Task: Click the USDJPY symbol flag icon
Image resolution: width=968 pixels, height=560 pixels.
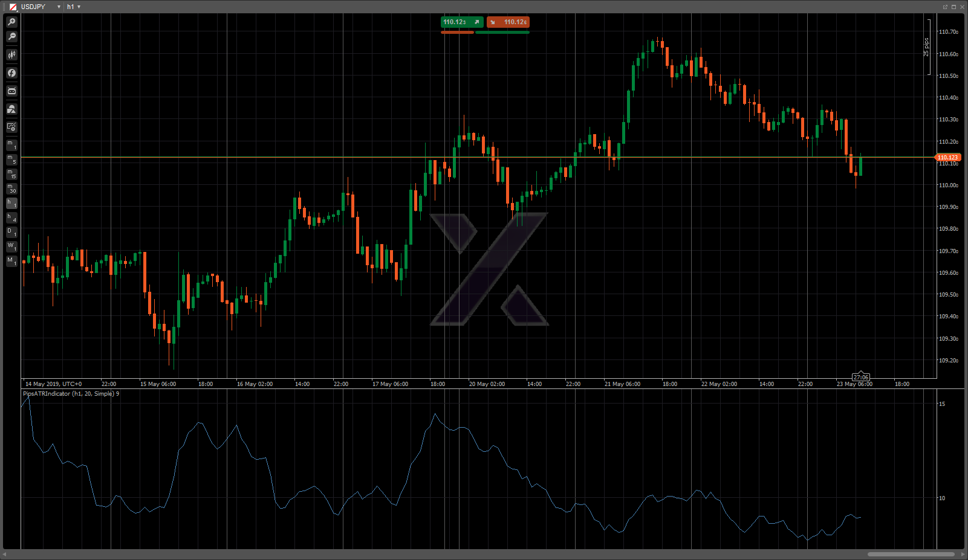Action: [x=13, y=7]
